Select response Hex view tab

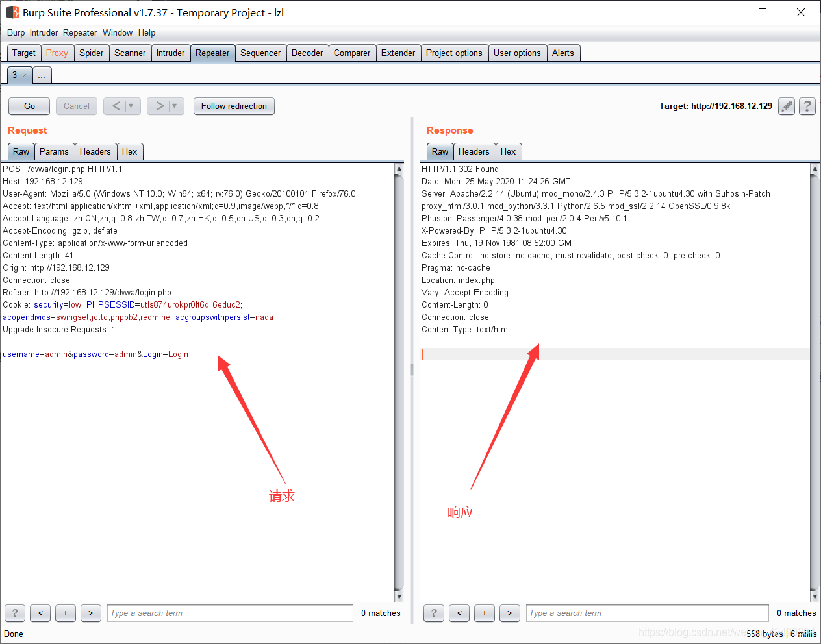(x=509, y=152)
